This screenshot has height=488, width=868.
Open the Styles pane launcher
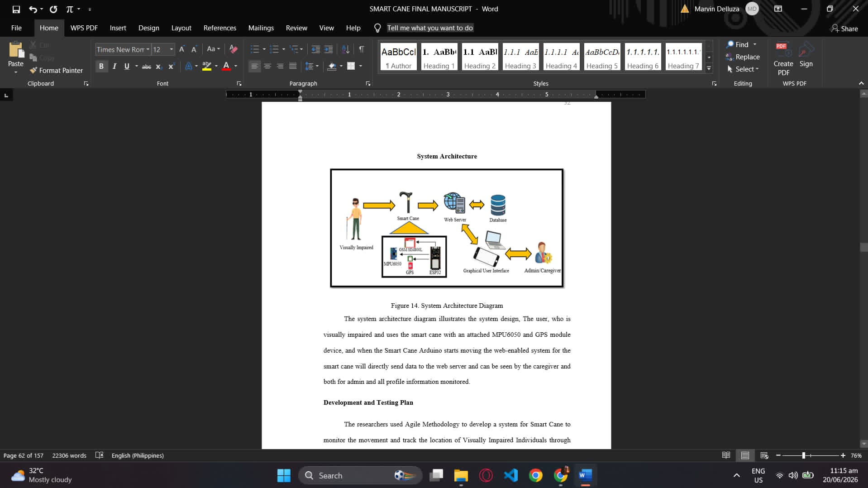point(714,84)
